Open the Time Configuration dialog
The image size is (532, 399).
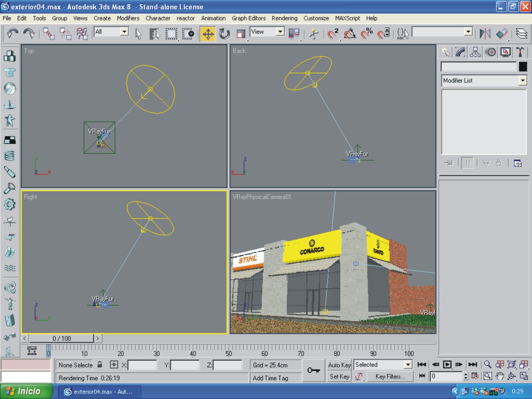[475, 376]
